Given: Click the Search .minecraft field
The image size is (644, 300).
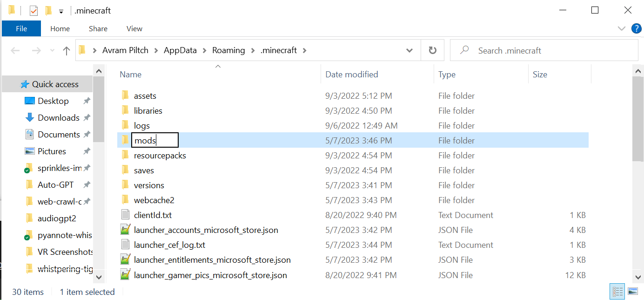Looking at the screenshot, I should click(543, 50).
